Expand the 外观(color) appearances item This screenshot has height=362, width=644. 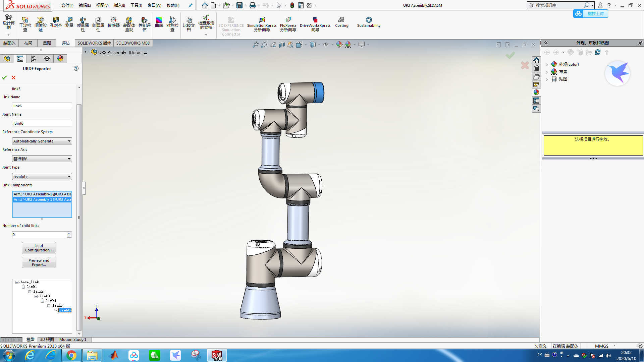[547, 64]
